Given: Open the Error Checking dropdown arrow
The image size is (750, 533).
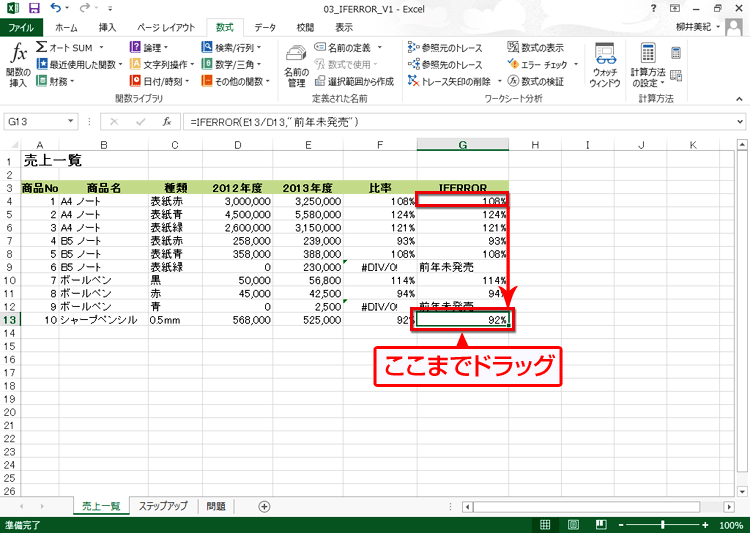Looking at the screenshot, I should click(575, 64).
